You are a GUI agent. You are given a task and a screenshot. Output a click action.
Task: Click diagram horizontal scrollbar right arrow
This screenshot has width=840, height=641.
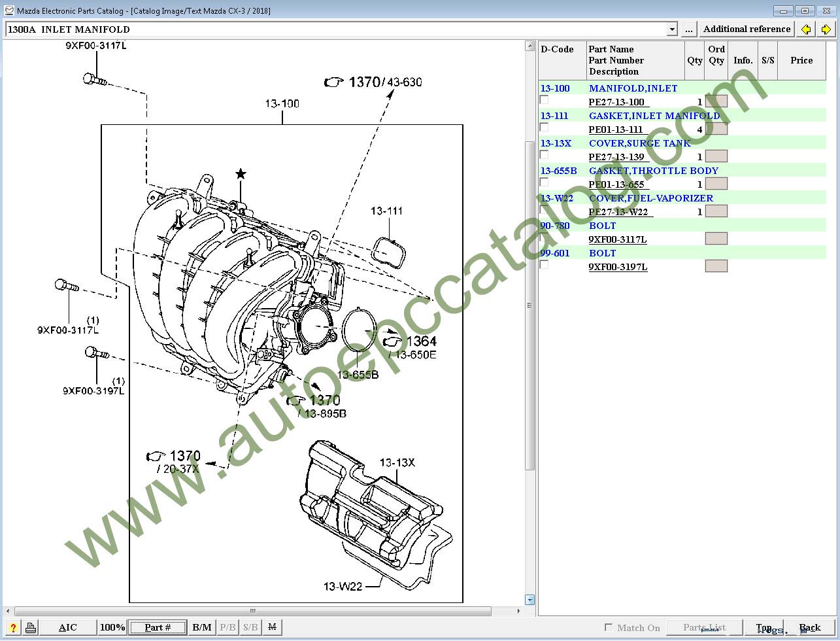coord(520,611)
